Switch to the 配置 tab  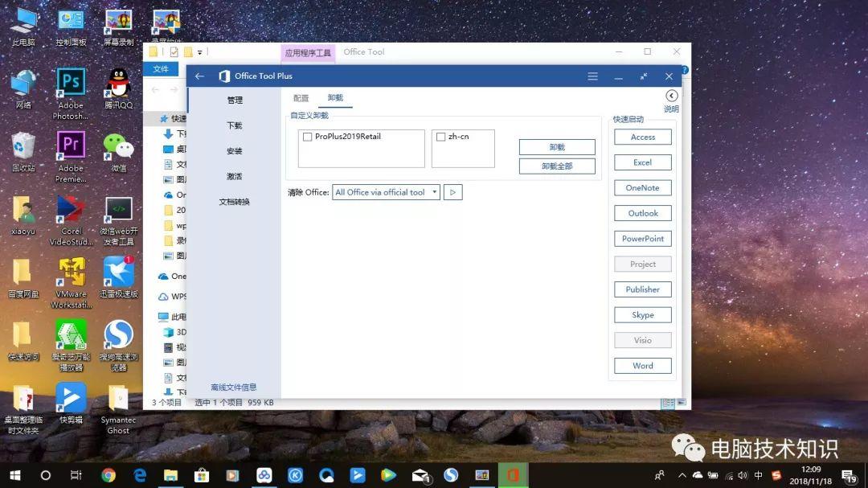301,98
